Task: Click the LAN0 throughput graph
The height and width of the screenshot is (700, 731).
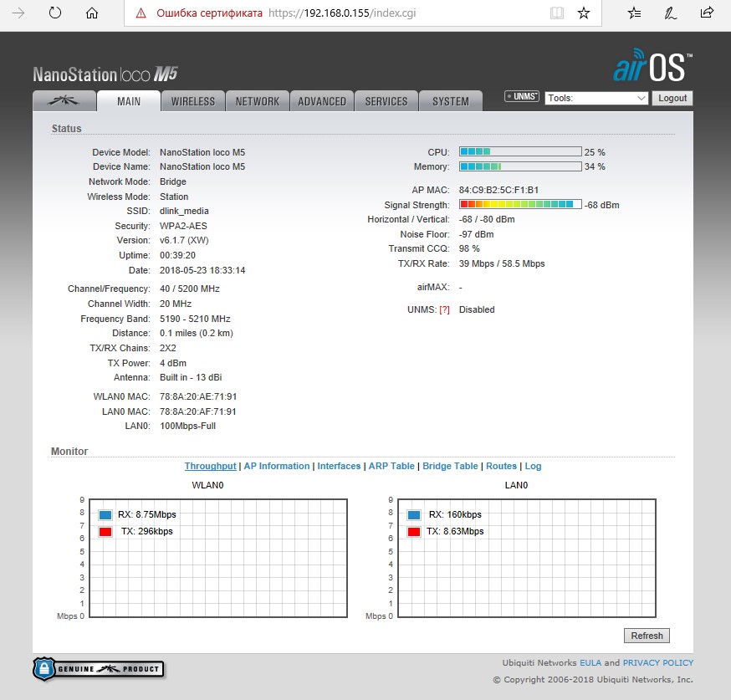Action: (527, 559)
